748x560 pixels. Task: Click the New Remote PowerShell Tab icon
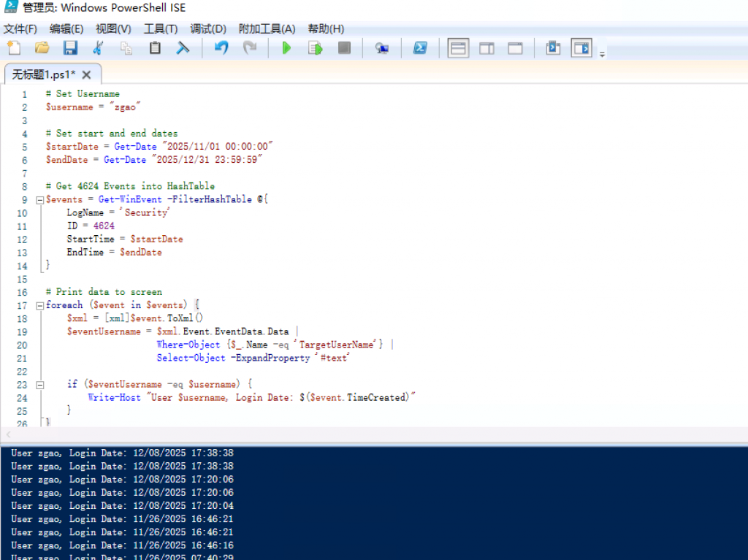381,48
